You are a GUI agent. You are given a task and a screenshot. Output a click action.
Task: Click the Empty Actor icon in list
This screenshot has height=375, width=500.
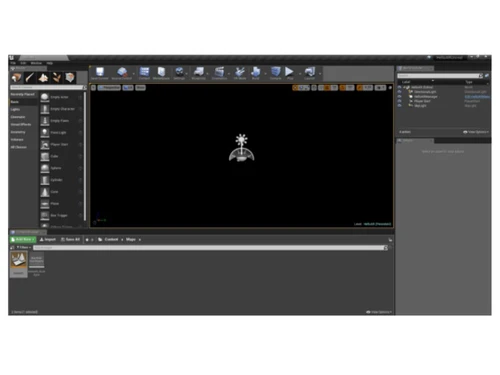(45, 97)
